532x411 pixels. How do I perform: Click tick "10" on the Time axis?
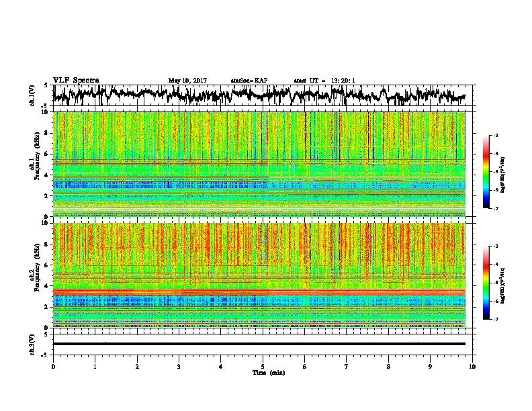pos(472,367)
